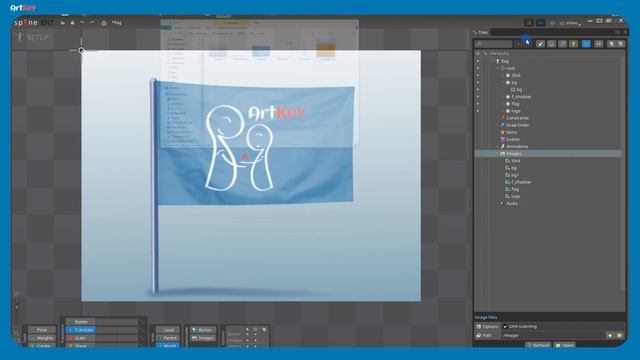Collapse the root bone expander

pos(498,68)
